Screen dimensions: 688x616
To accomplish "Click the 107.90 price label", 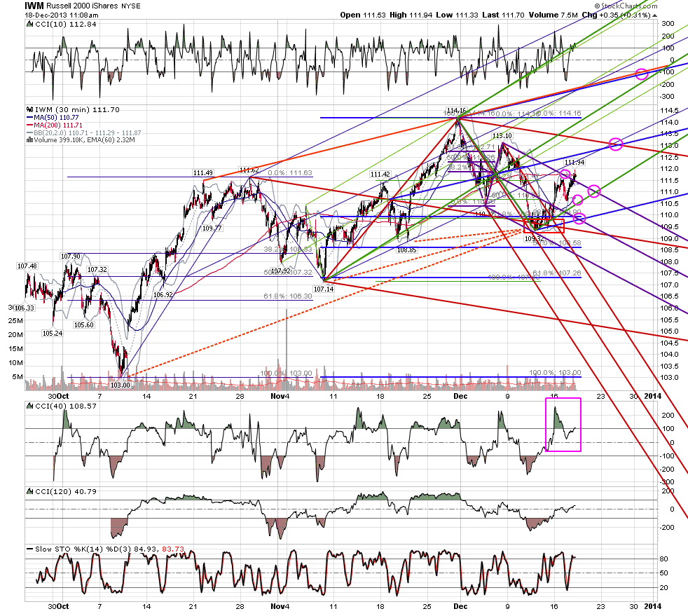I will pyautogui.click(x=70, y=256).
